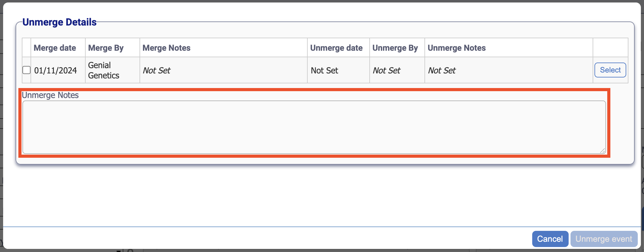The width and height of the screenshot is (644, 252).
Task: Click the Merge Notes column header
Action: click(x=167, y=48)
